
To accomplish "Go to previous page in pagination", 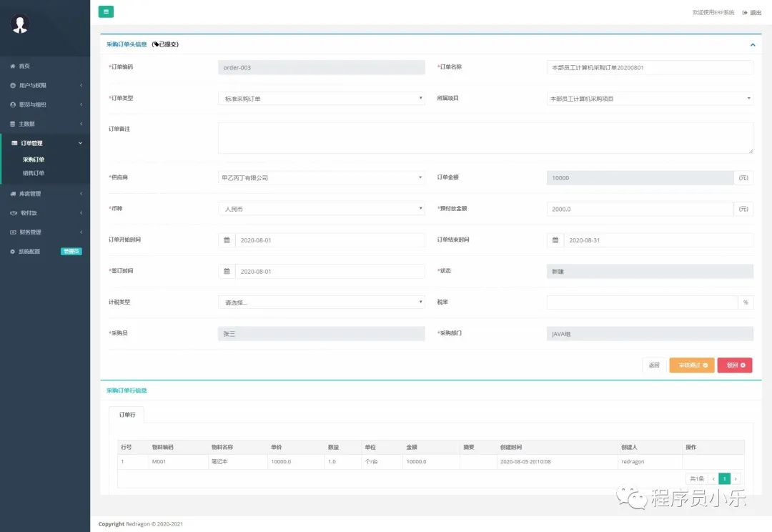I will pos(713,479).
